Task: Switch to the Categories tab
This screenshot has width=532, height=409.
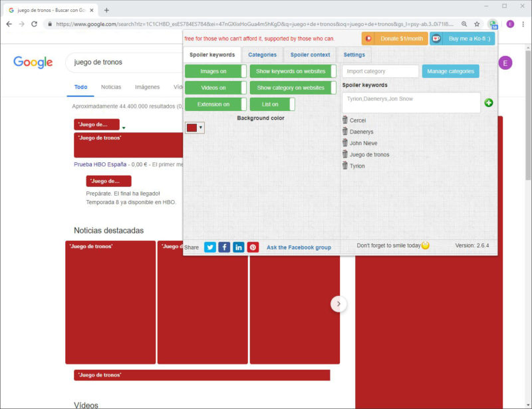Action: [x=262, y=55]
